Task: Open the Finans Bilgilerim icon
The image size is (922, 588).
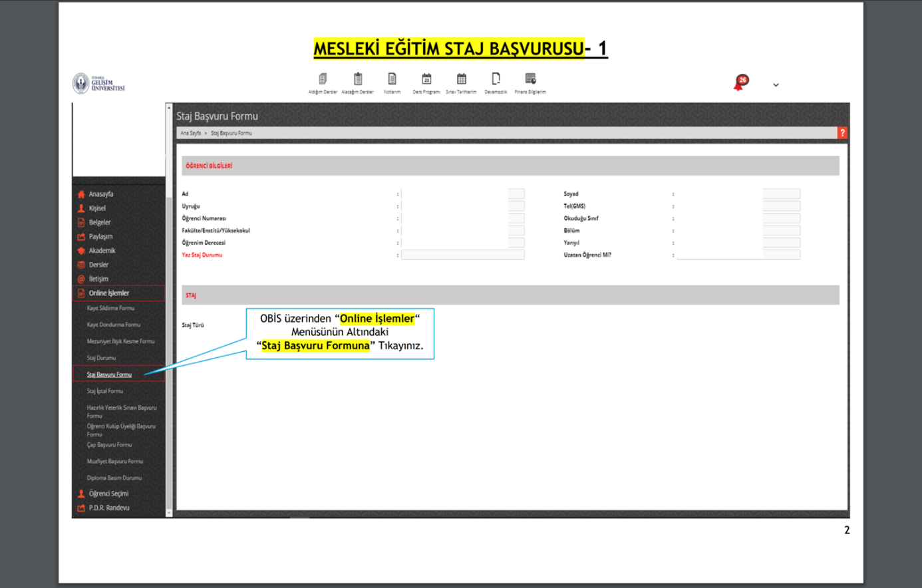Action: pyautogui.click(x=530, y=79)
